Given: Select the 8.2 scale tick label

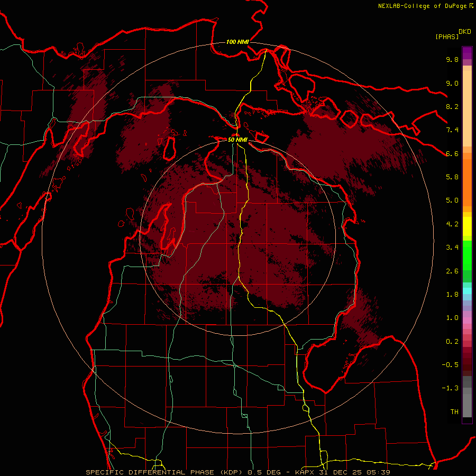Looking at the screenshot, I should pyautogui.click(x=452, y=106).
